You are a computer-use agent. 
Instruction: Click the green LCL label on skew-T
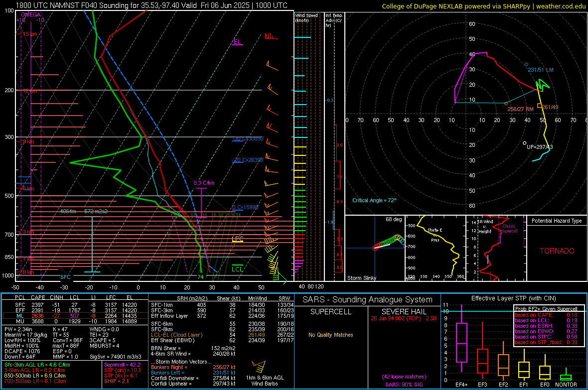coord(237,269)
